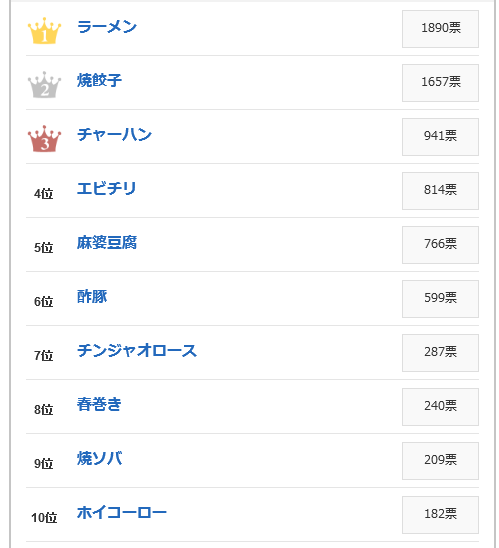Open the 焼餃子 link
Screen dimensions: 499x548
(x=99, y=81)
